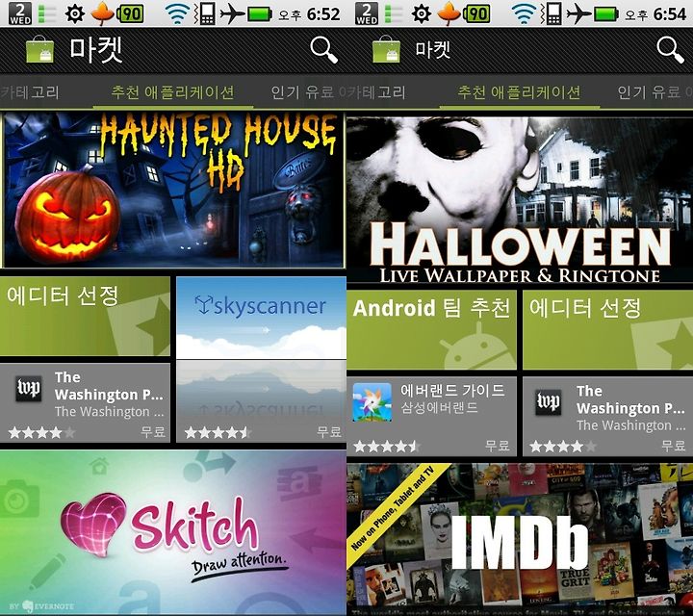Open the Android 팀 추천 tile
Viewport: 693px width, 616px height.
click(431, 329)
